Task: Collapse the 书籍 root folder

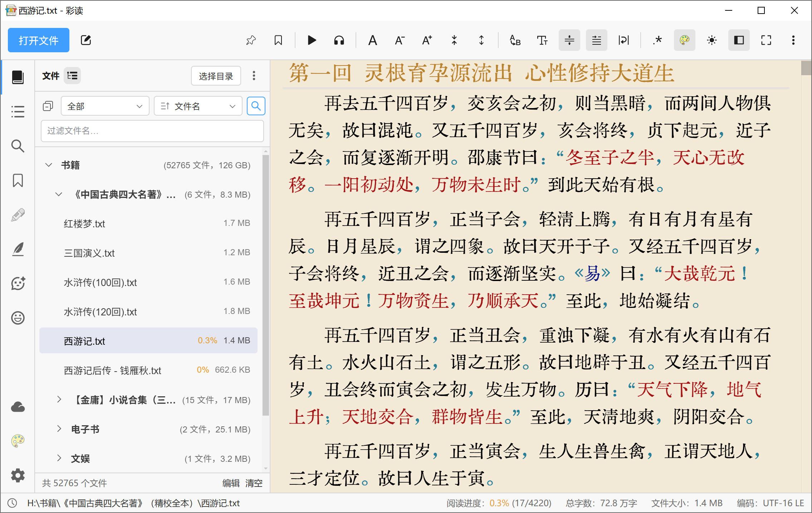Action: click(x=49, y=165)
